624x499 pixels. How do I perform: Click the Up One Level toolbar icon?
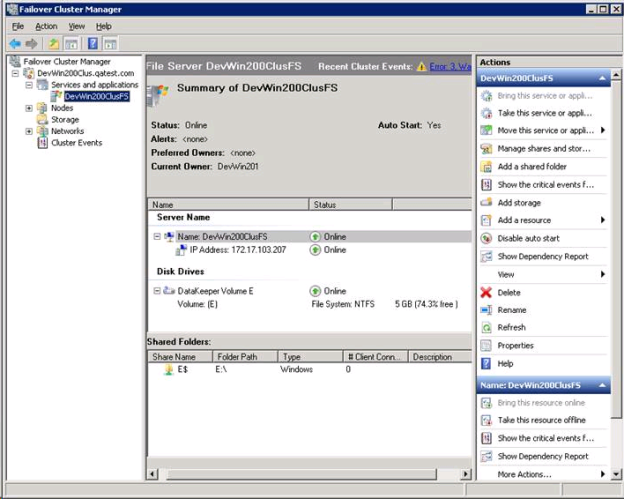tap(54, 44)
